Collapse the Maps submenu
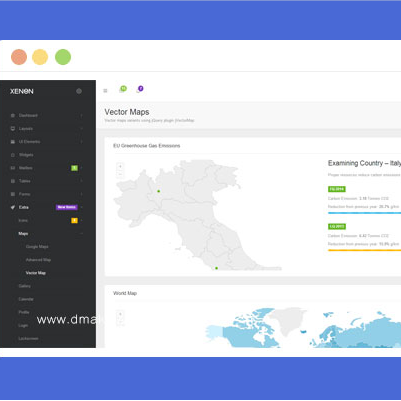This screenshot has width=401, height=401. pos(81,234)
